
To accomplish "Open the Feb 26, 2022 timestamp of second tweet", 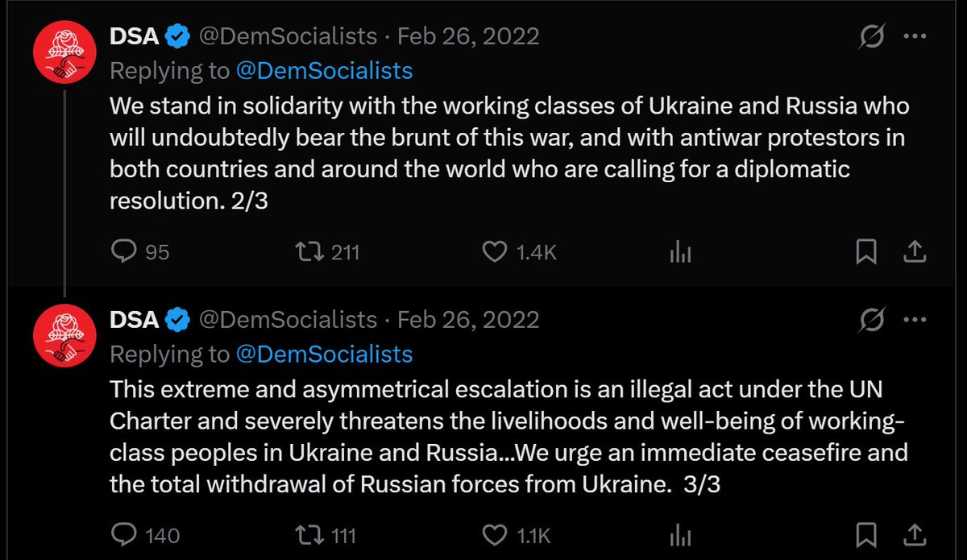I will pos(468,320).
